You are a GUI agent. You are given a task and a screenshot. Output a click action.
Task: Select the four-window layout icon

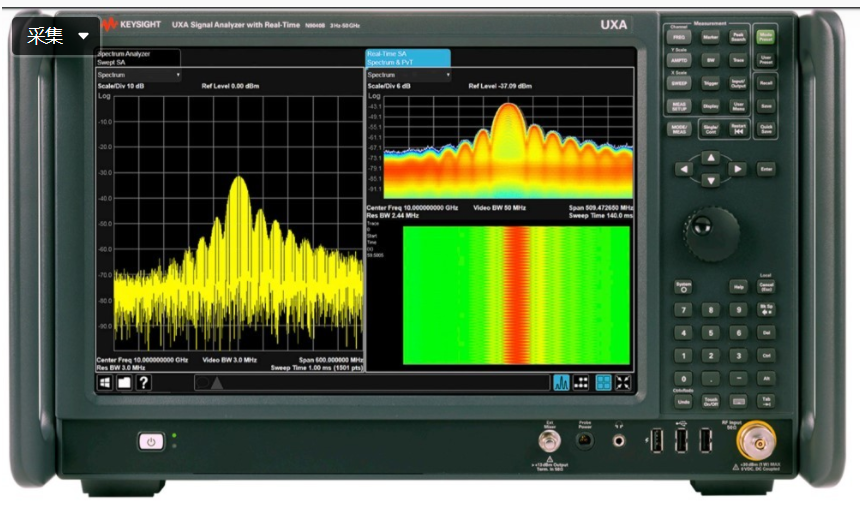point(603,383)
